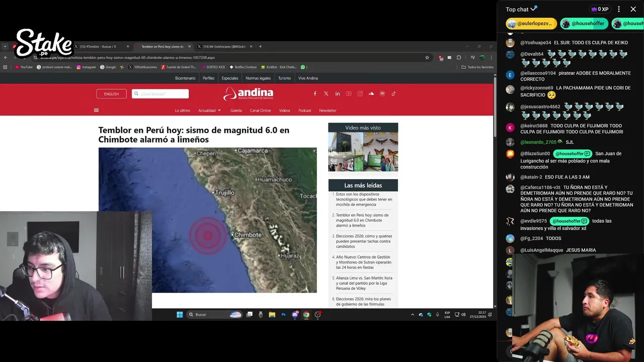644x362 pixels.
Task: Open the earthquake map image
Action: tap(207, 220)
